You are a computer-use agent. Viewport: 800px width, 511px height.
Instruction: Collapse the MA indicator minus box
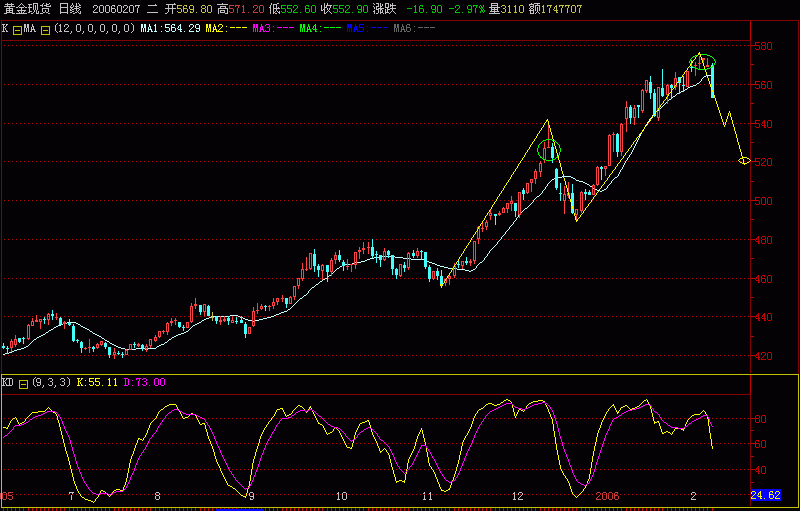45,30
